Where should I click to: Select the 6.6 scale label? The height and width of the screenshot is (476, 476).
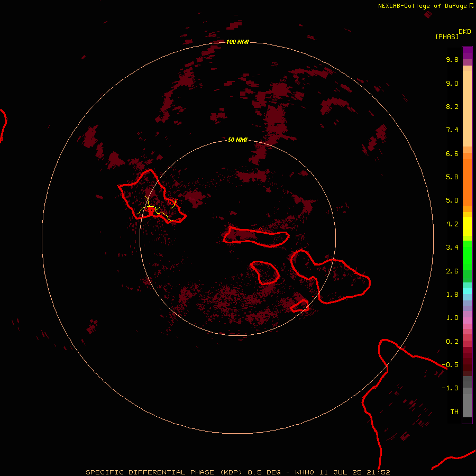click(452, 153)
